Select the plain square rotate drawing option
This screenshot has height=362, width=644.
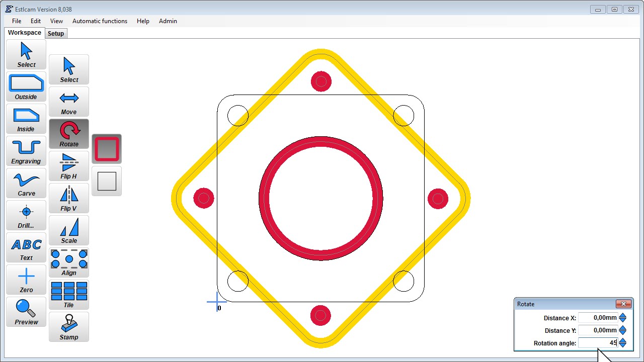[x=107, y=181]
